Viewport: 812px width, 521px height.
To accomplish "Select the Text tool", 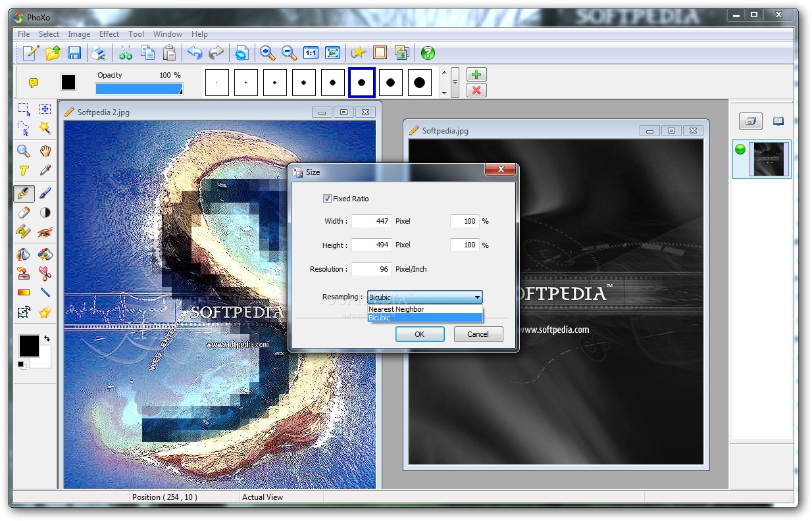I will tap(23, 170).
